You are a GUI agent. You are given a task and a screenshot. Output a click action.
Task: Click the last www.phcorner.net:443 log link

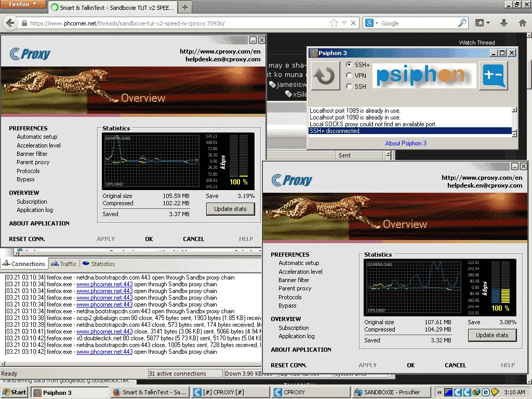104,352
